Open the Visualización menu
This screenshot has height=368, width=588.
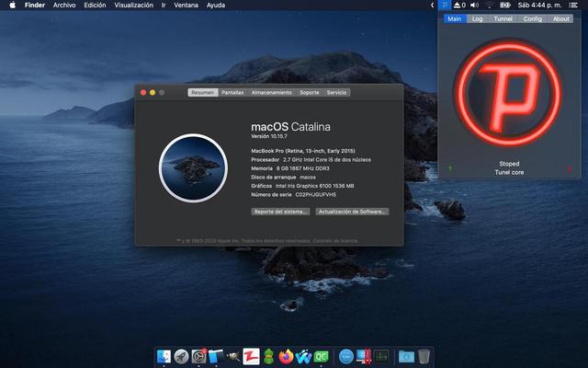click(133, 5)
